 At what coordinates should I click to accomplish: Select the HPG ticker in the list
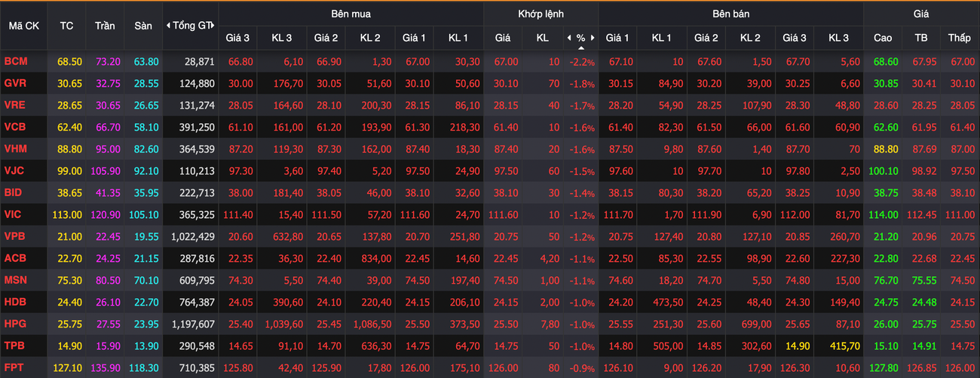pos(14,325)
